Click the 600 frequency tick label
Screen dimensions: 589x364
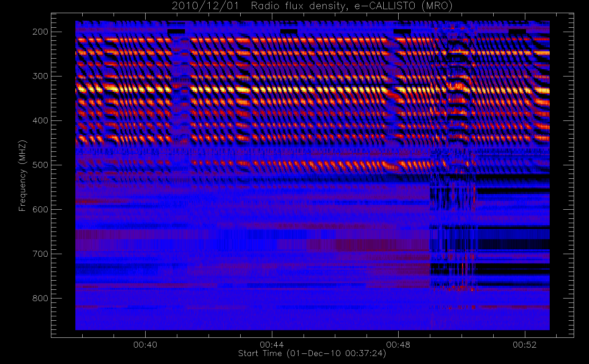coord(40,209)
